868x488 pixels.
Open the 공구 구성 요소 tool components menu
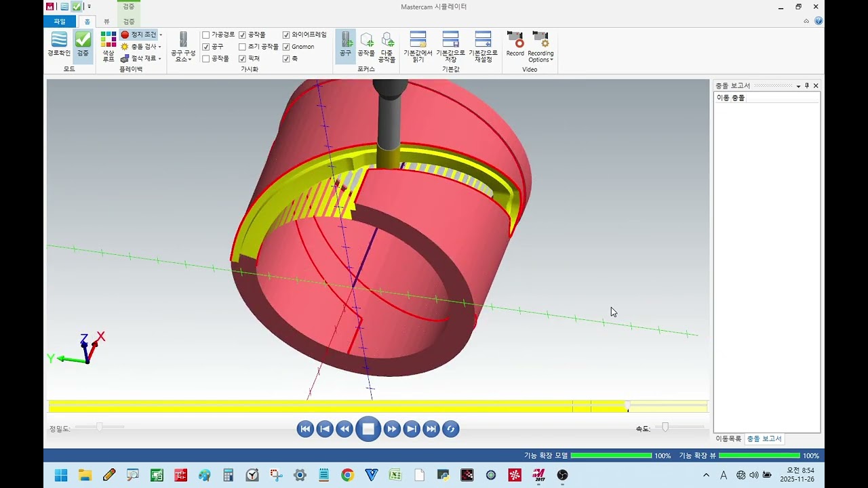(183, 46)
